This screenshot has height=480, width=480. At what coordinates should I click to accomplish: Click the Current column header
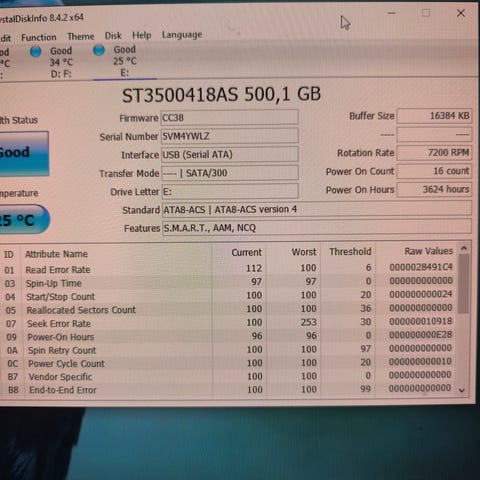(x=247, y=252)
